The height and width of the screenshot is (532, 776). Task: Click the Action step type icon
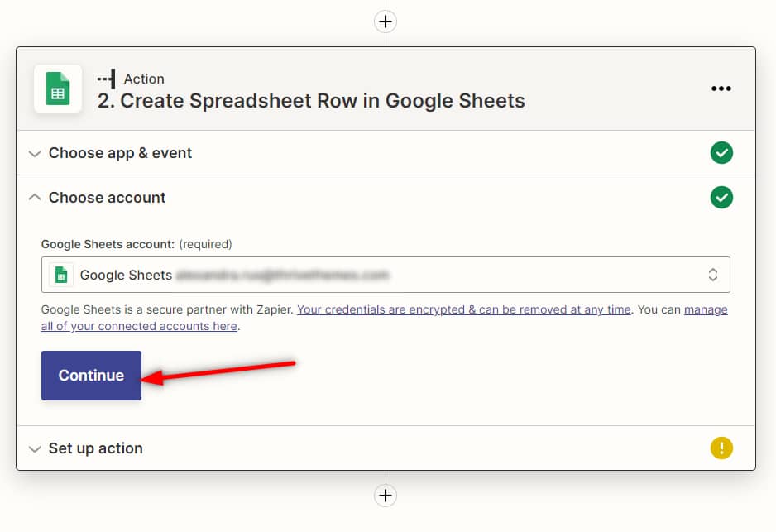107,79
